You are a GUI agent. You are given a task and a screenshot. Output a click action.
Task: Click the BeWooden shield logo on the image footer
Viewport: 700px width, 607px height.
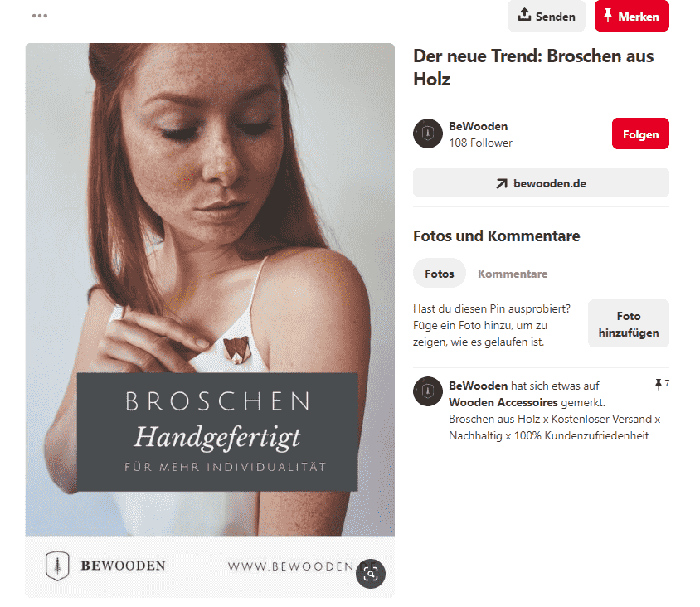(x=57, y=566)
